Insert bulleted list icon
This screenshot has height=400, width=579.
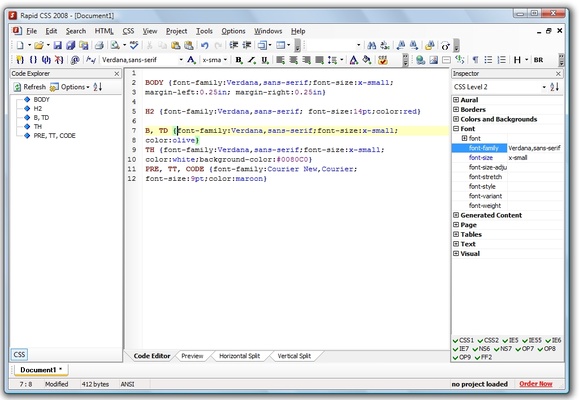coord(488,60)
